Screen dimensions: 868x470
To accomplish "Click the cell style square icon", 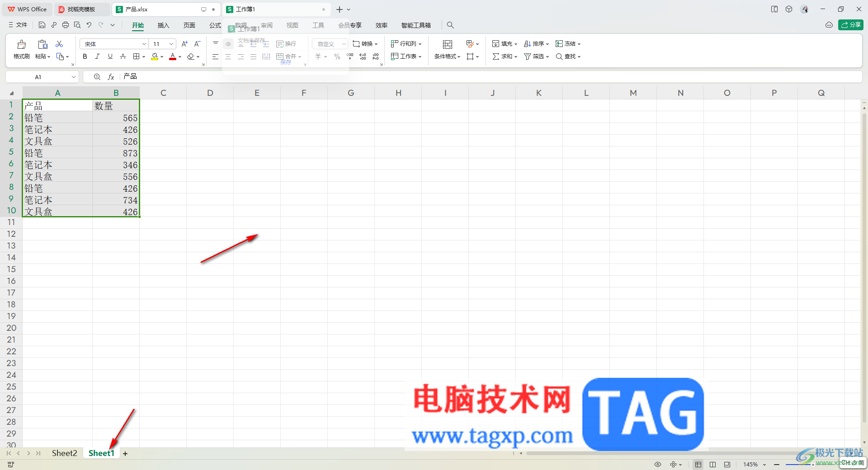I will 470,56.
